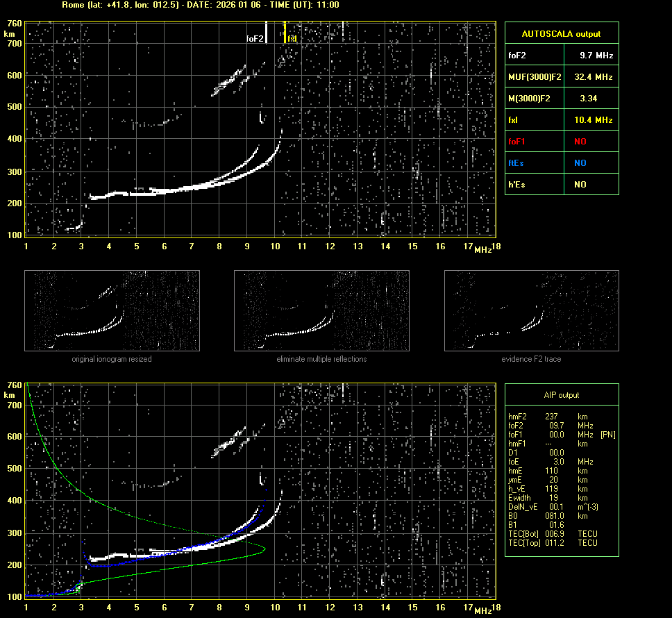Select the 'evidence F2 trace' thumbnail

(531, 310)
